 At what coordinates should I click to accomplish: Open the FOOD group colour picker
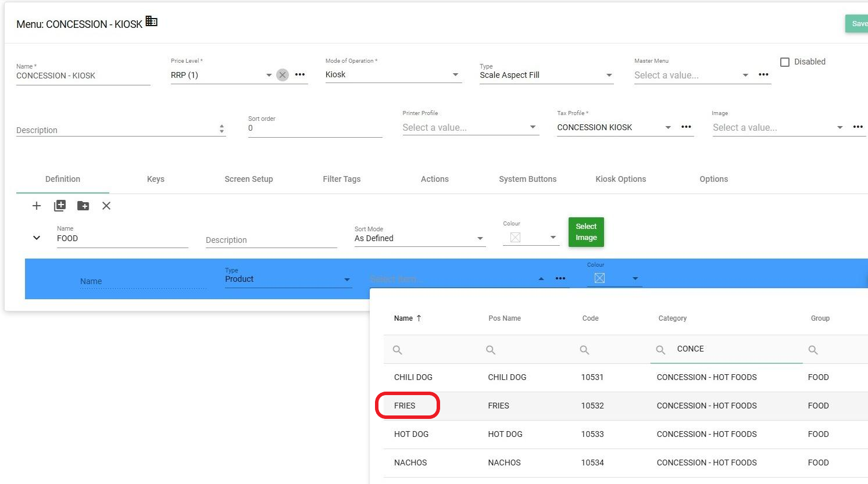point(552,238)
